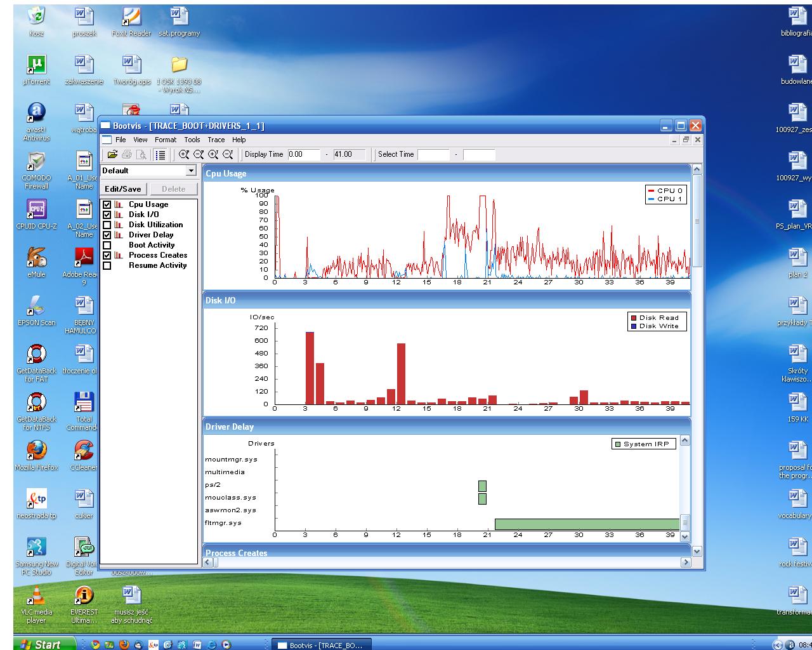Open the Format menu
Viewport: 812px width, 650px height.
(x=166, y=140)
